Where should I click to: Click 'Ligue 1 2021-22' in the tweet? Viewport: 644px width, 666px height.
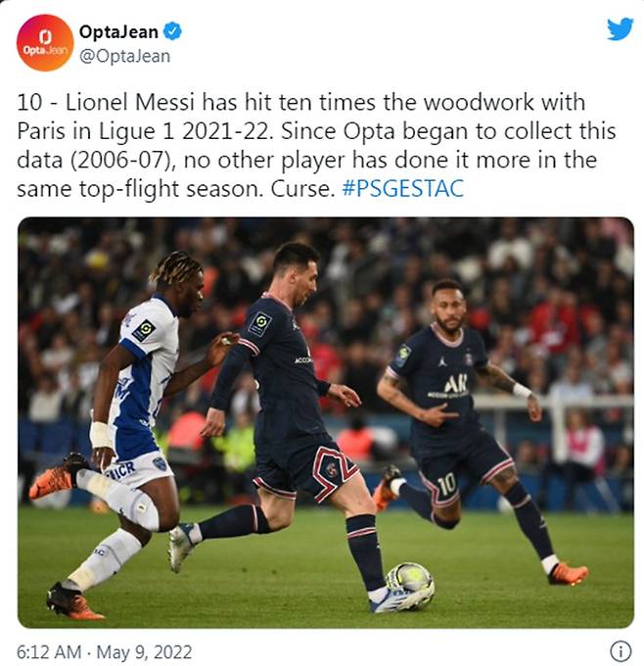click(x=184, y=131)
